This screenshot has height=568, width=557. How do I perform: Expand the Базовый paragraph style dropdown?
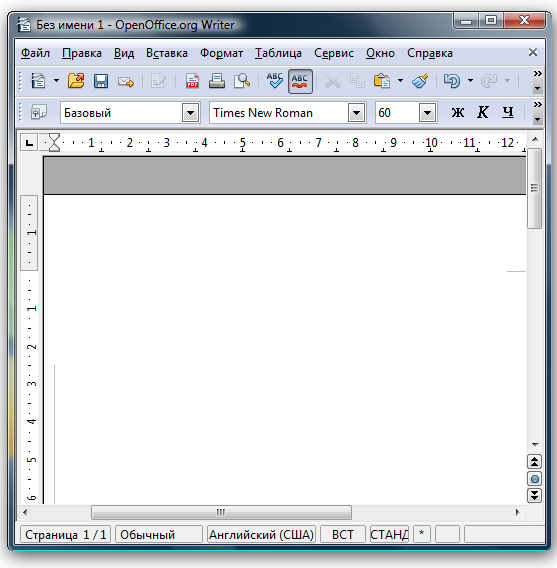tap(190, 113)
